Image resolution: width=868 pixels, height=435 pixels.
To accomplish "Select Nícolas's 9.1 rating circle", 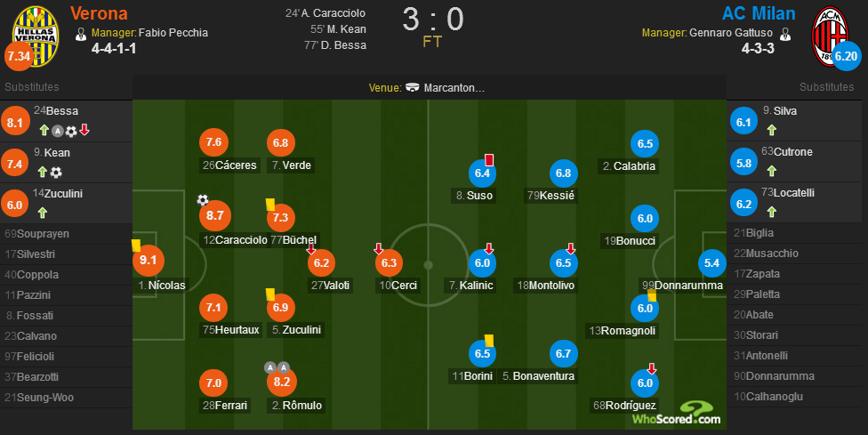I will (x=149, y=260).
